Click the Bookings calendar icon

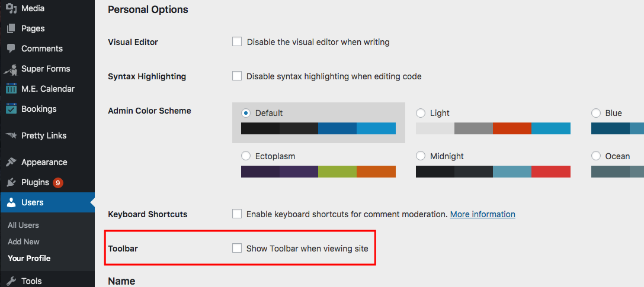click(11, 109)
